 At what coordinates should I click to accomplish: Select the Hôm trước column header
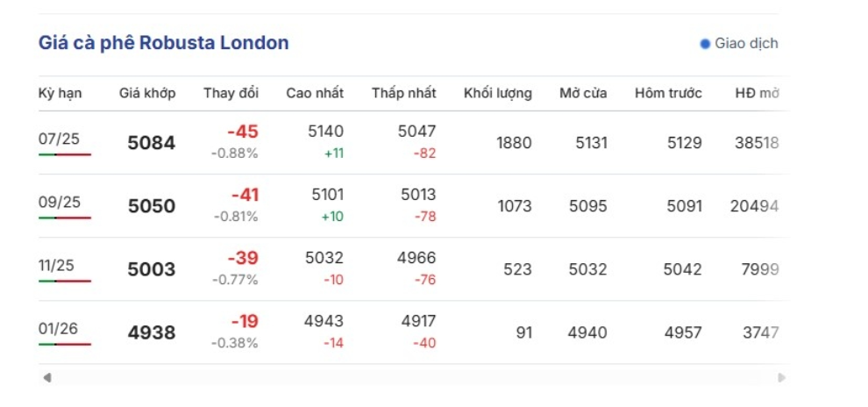point(668,93)
